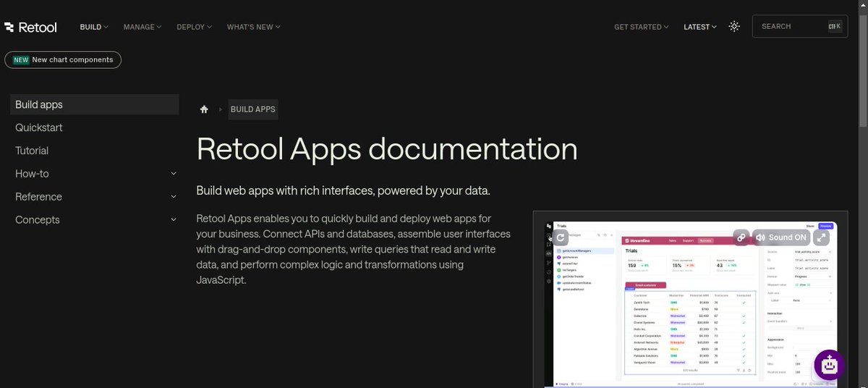Open the What's New menu

[253, 27]
